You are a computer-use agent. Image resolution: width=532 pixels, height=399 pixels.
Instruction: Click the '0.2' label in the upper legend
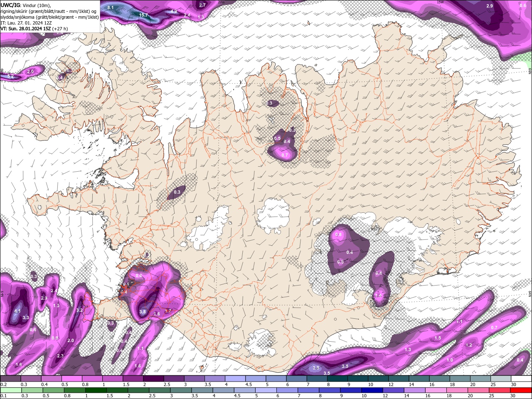click(4, 384)
